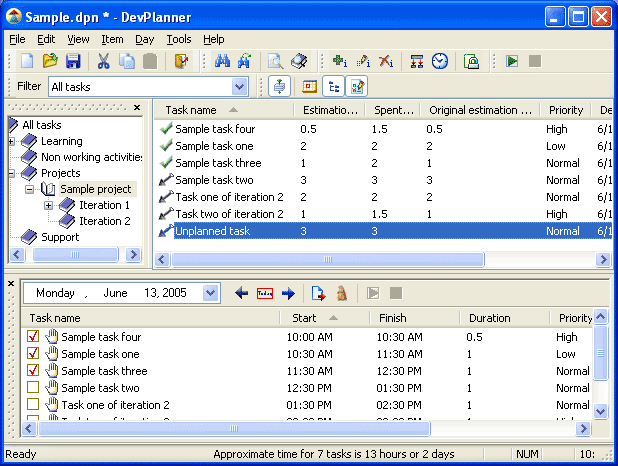
Task: Click the New file icon
Action: (27, 61)
